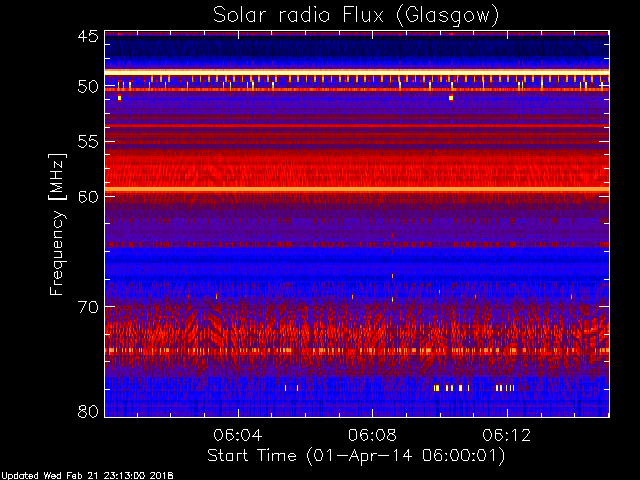Click the 'Solar radio Flux (Glasgow)' title
The width and height of the screenshot is (640, 480).
356,16
